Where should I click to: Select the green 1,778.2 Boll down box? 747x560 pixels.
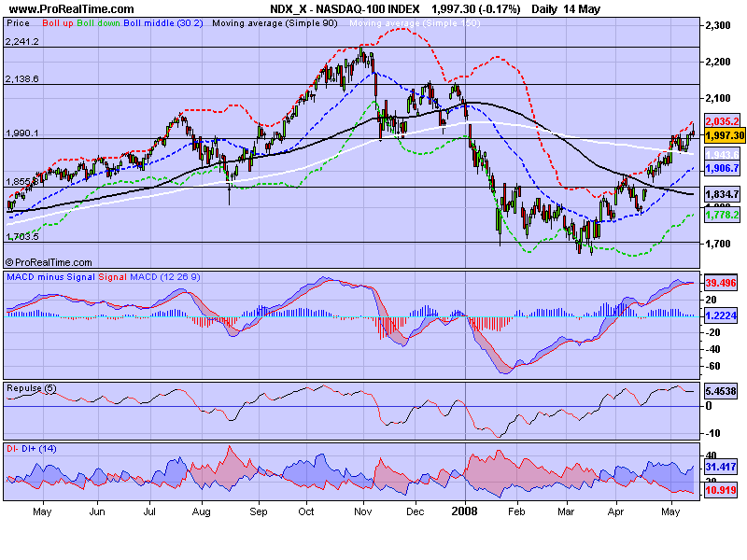(x=722, y=215)
